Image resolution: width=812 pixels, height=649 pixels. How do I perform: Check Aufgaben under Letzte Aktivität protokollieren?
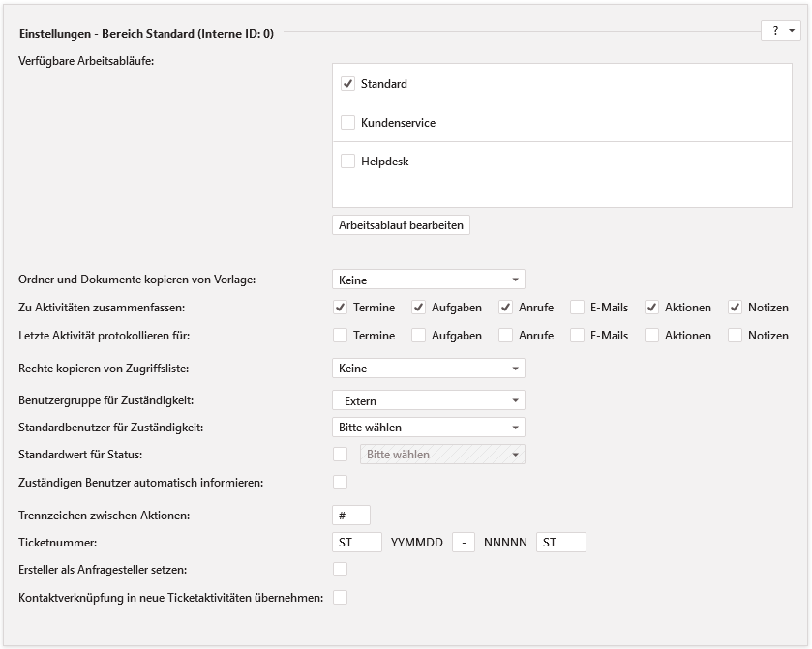coord(418,336)
